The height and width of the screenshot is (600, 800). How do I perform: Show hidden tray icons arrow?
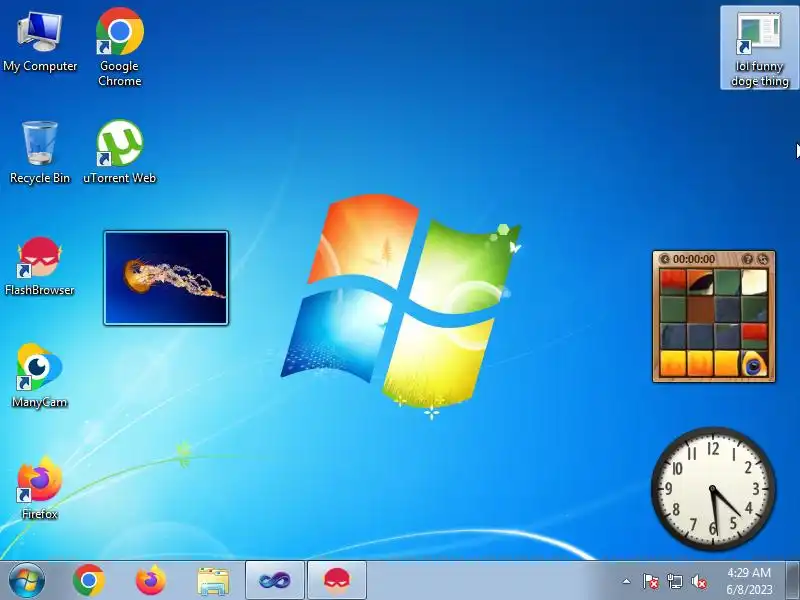tap(627, 581)
